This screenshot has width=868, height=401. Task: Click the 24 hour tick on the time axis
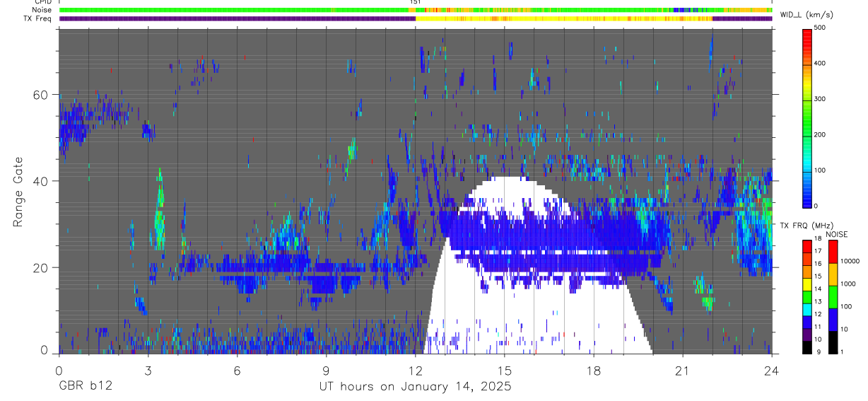771,370
